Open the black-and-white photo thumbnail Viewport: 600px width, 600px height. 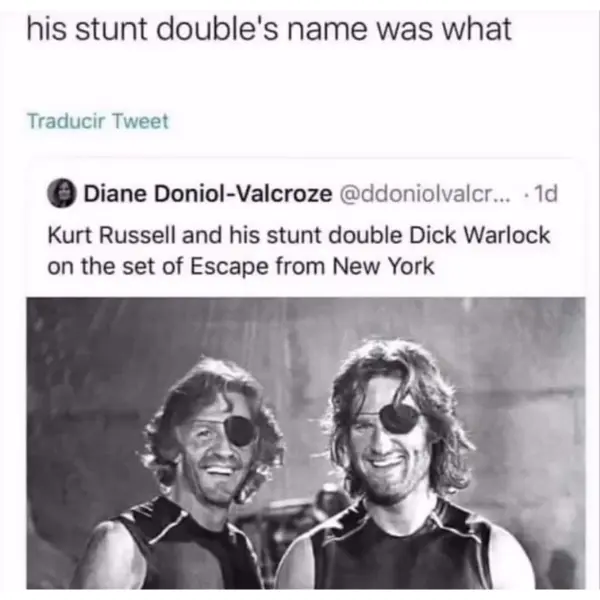[x=306, y=443]
